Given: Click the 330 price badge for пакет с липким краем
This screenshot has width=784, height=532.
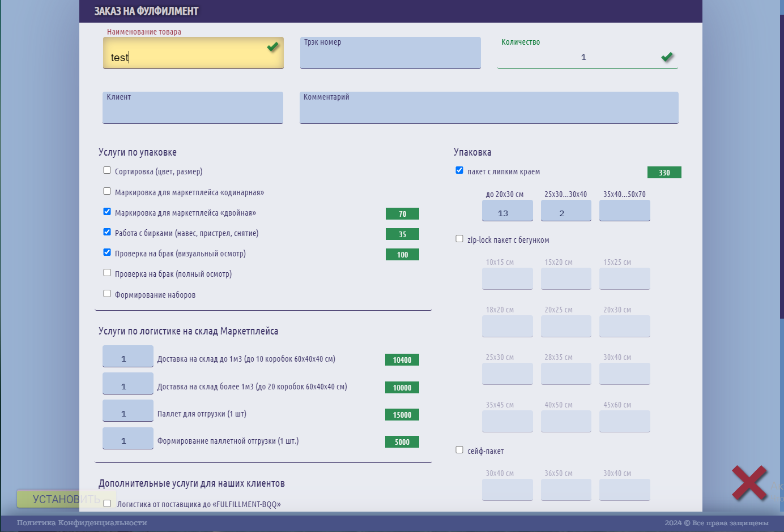Looking at the screenshot, I should coord(664,173).
